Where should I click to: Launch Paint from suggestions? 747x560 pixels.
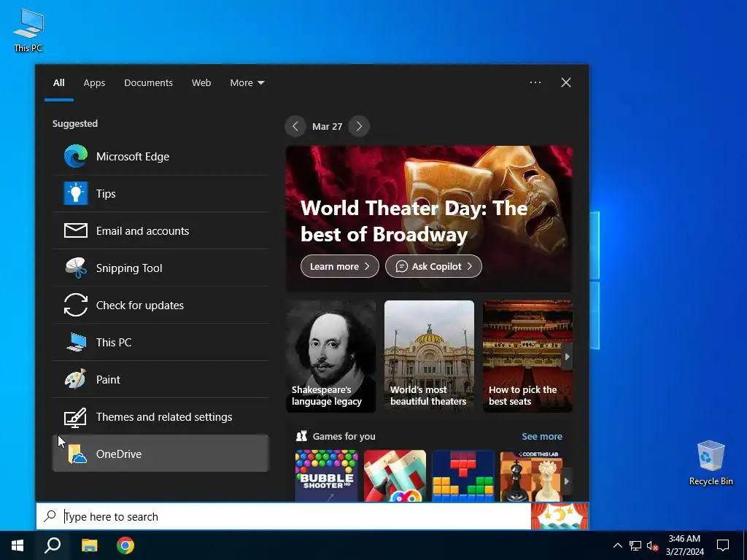tap(160, 379)
